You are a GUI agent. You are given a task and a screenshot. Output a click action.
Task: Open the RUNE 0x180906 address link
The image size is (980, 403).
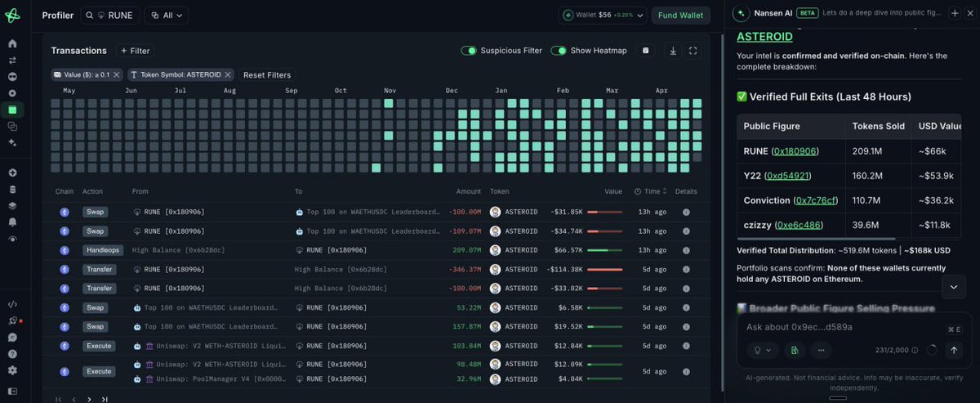795,151
